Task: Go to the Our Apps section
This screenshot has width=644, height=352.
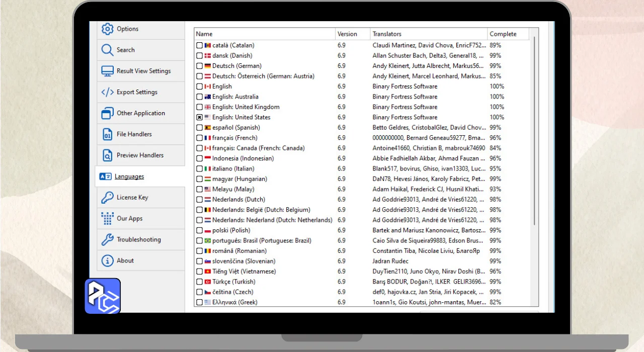Action: [x=129, y=219]
